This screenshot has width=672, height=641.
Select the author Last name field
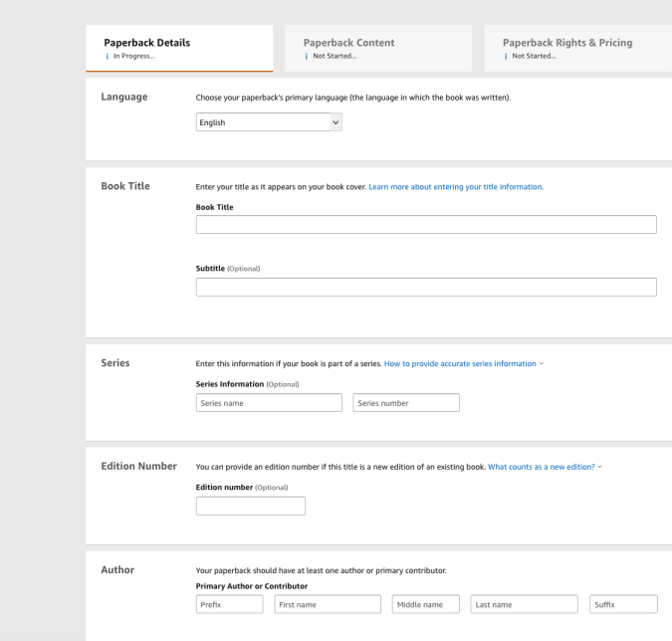(x=524, y=604)
